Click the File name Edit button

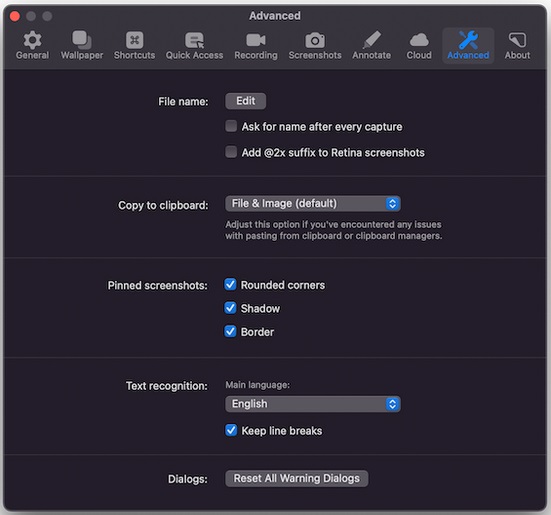tap(246, 101)
